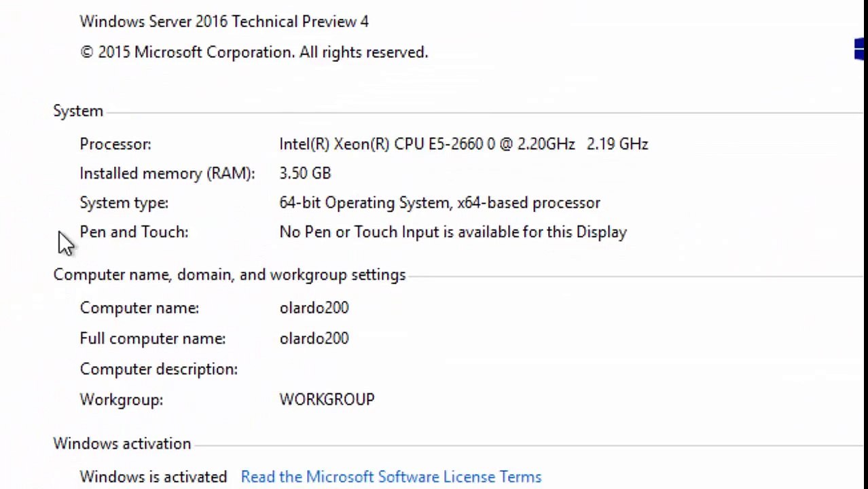Click the Processor label
This screenshot has height=489, width=868.
click(115, 144)
